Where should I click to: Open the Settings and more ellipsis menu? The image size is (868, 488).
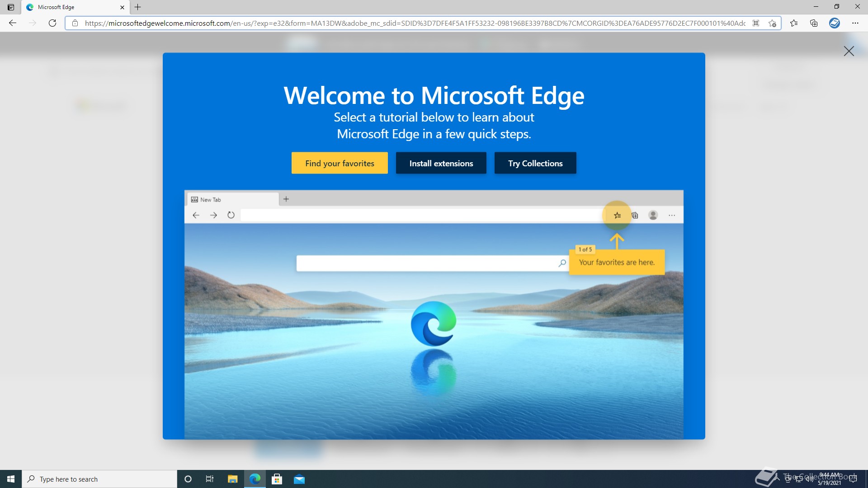point(855,23)
